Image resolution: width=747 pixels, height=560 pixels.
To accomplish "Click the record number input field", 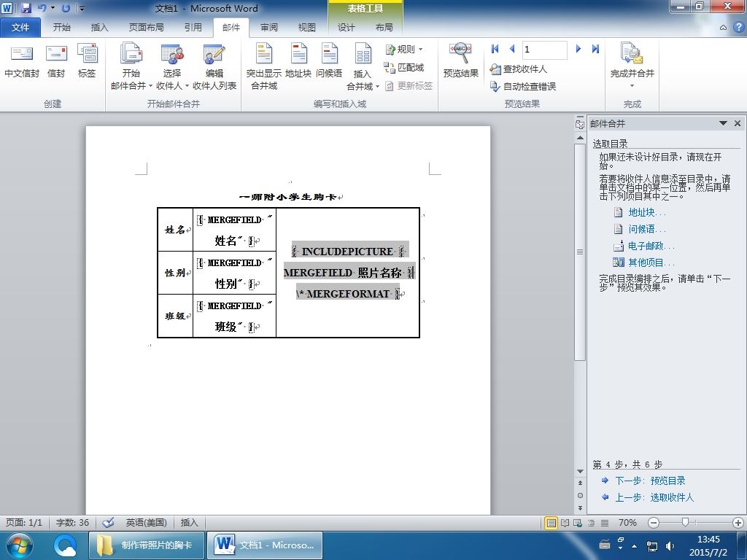I will click(544, 50).
